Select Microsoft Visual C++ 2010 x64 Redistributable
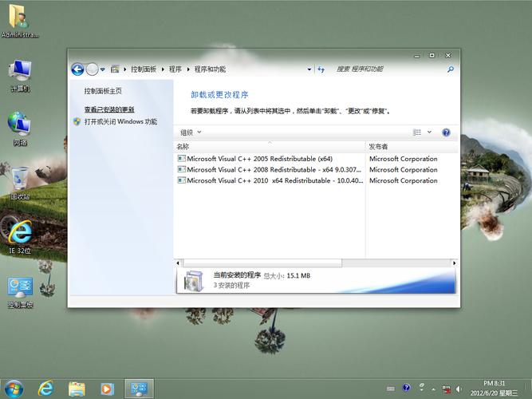This screenshot has width=532, height=399. (x=275, y=180)
